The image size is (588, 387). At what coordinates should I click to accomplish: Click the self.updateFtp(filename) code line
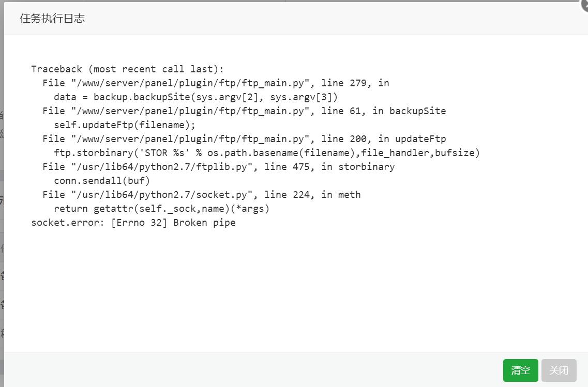click(125, 125)
